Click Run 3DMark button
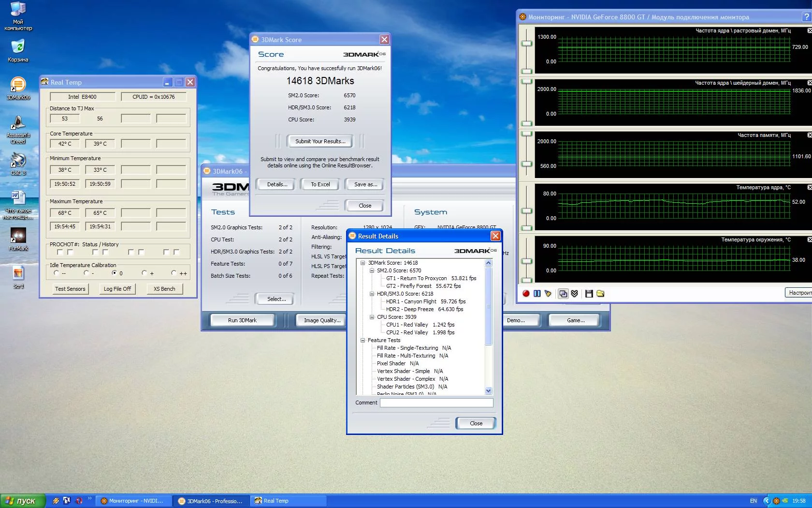812x508 pixels. [243, 320]
